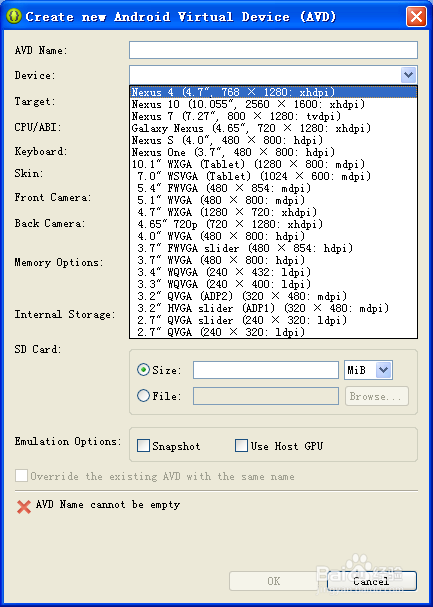433x607 pixels.
Task: Click the SD Card File path field
Action: pyautogui.click(x=266, y=396)
